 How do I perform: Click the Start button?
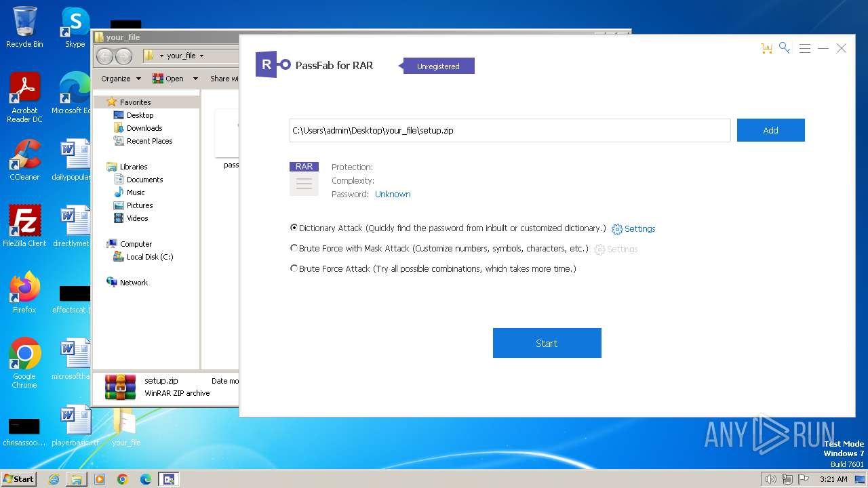(547, 343)
